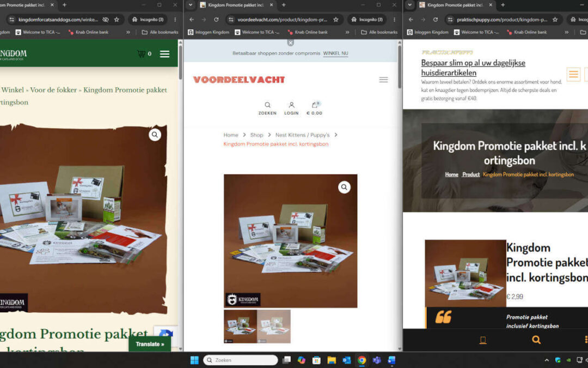The image size is (588, 368).
Task: Open the Windows Start menu
Action: pos(194,360)
